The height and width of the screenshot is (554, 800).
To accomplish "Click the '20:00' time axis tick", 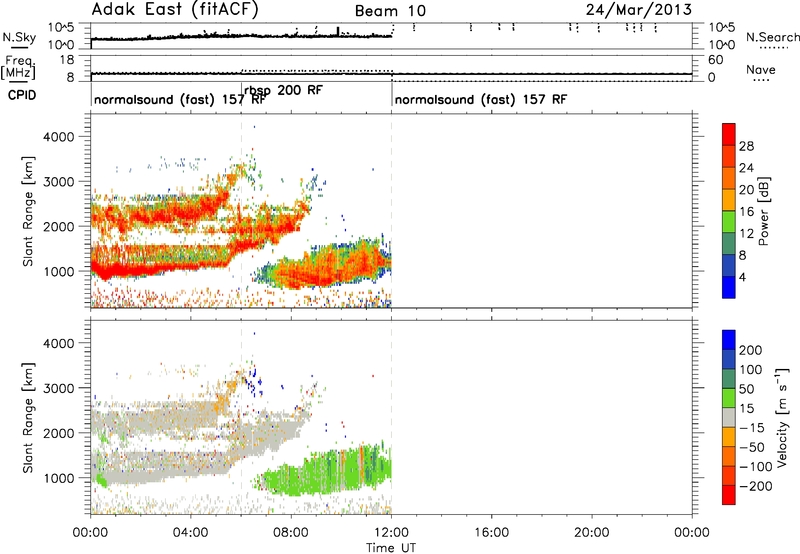I will (x=592, y=533).
